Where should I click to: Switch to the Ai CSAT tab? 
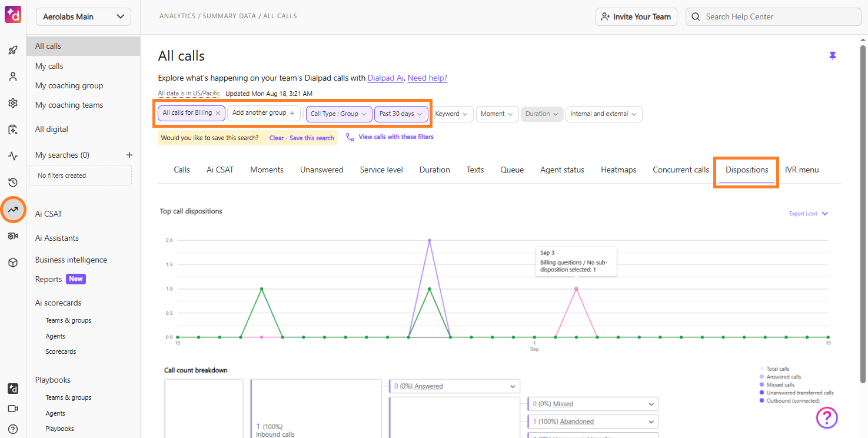pos(220,170)
